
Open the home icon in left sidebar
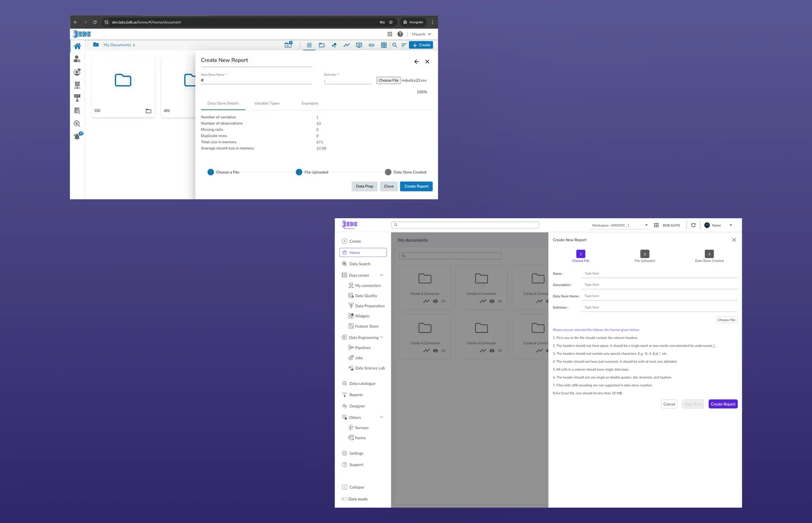click(77, 46)
